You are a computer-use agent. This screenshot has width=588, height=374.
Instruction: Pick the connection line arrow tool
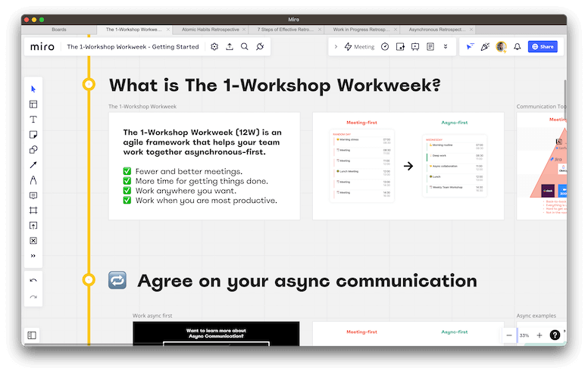coord(33,165)
